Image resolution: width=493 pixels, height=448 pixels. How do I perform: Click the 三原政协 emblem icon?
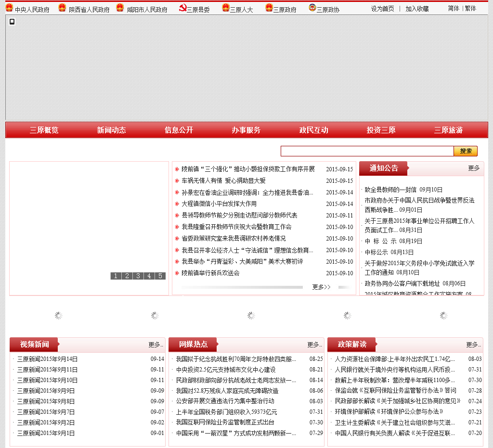point(312,8)
